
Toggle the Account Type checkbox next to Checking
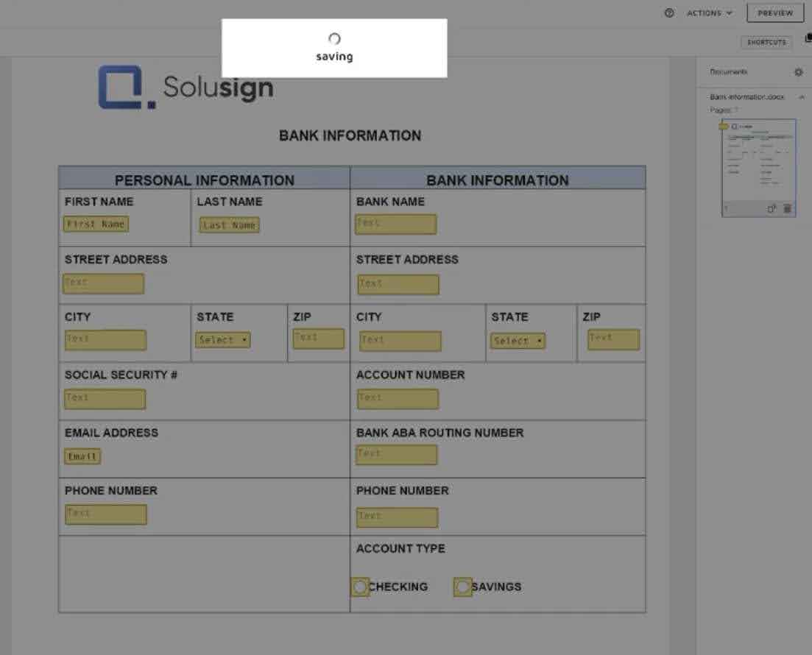coord(360,587)
